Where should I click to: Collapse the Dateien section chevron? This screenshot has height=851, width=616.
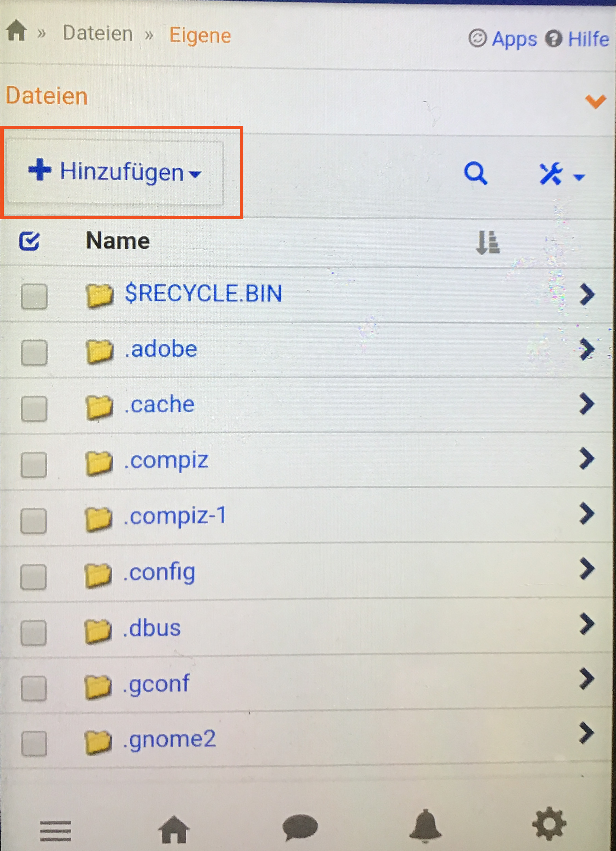[x=595, y=100]
